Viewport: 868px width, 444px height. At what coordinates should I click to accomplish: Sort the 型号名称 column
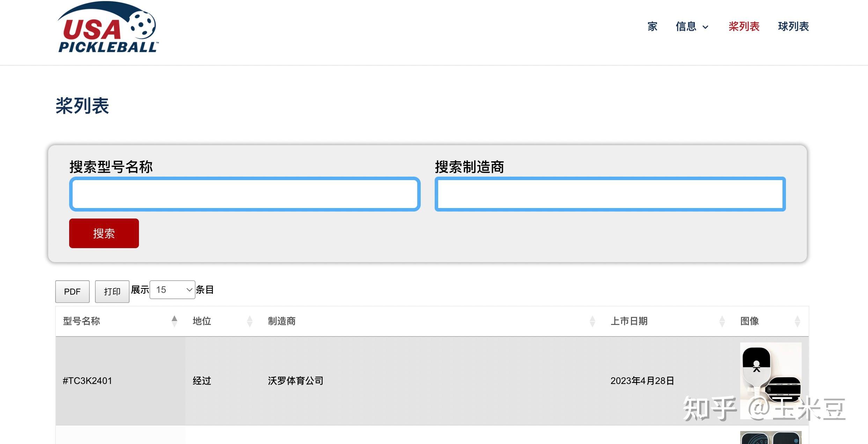[x=174, y=321]
